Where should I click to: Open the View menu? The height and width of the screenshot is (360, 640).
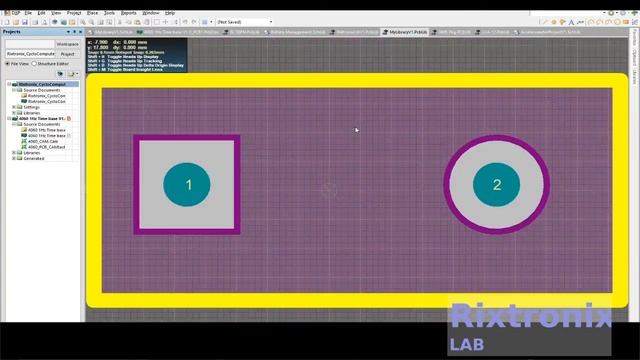click(56, 13)
